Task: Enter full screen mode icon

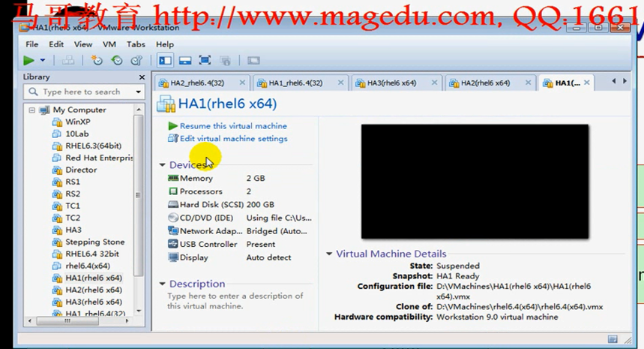Action: point(205,61)
